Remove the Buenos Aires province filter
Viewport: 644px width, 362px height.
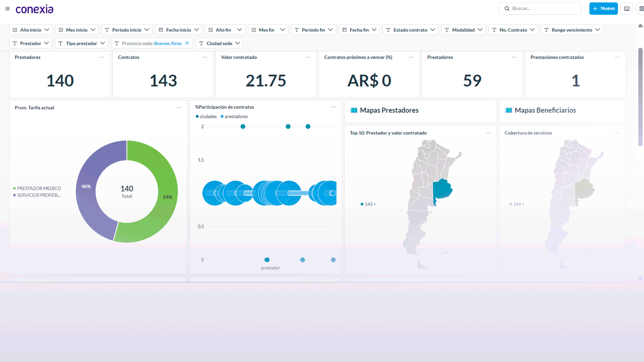pos(187,43)
